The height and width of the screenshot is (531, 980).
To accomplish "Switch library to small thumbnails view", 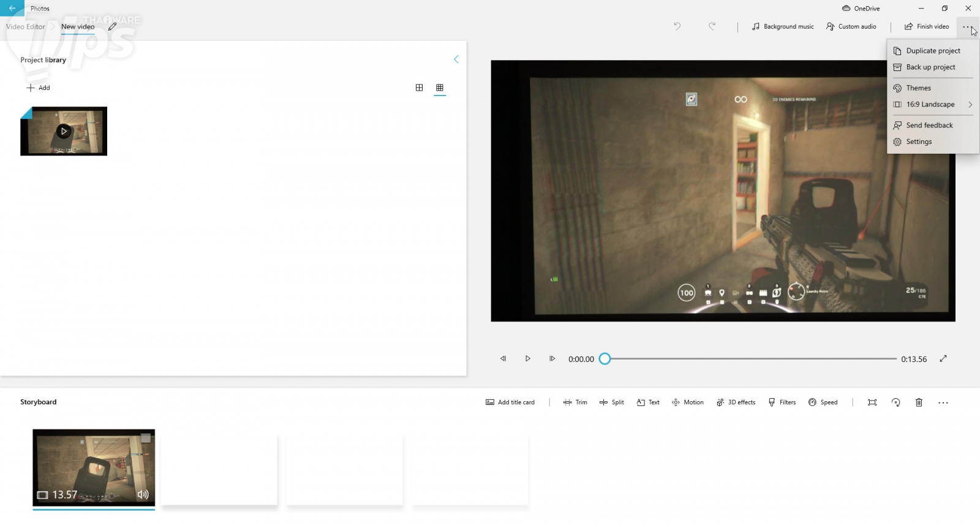I will [x=440, y=88].
